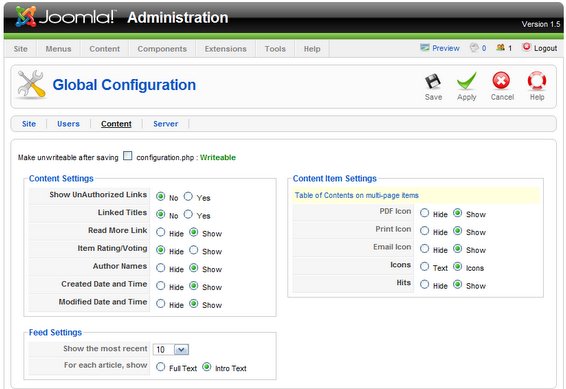The height and width of the screenshot is (389, 566).
Task: Open the Extensions menu
Action: [x=226, y=49]
